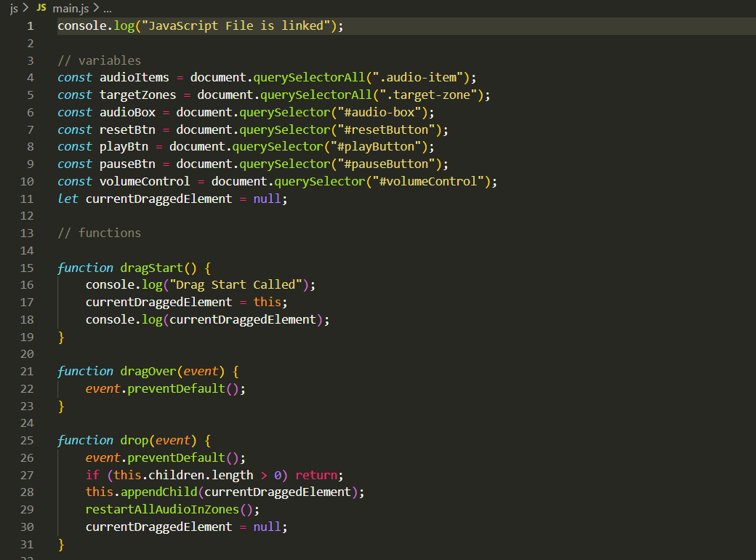Click the drop function name
The image size is (756, 560).
click(x=134, y=441)
